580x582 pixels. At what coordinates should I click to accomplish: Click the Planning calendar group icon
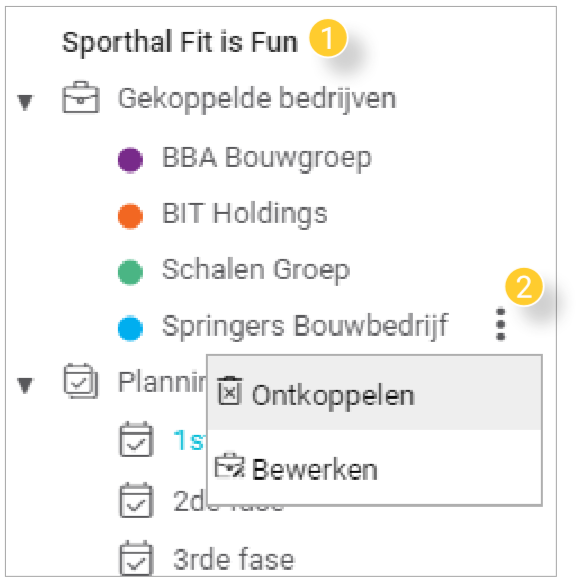click(x=81, y=381)
